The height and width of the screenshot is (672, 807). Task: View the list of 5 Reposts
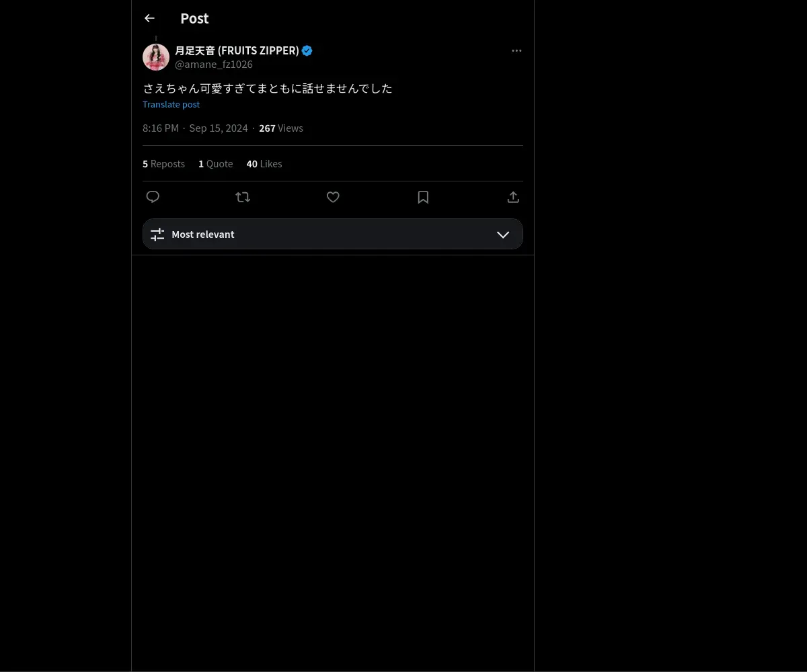coord(163,164)
